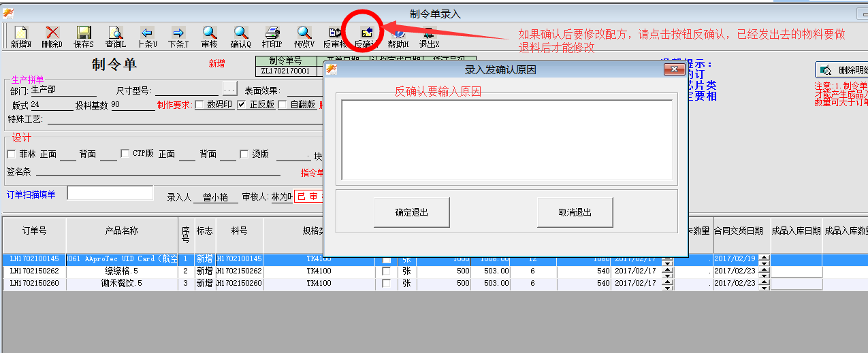Tick the checkbox in row LH1702150260
The height and width of the screenshot is (353, 868).
click(387, 283)
